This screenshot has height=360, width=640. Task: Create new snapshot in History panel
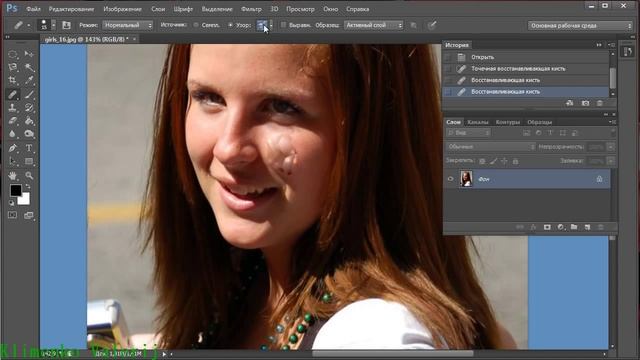[585, 103]
